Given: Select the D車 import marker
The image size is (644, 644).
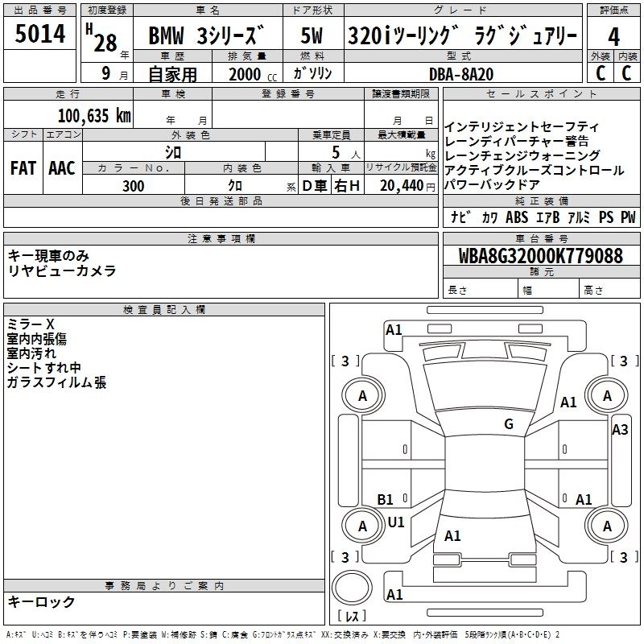Looking at the screenshot, I should pyautogui.click(x=314, y=186).
